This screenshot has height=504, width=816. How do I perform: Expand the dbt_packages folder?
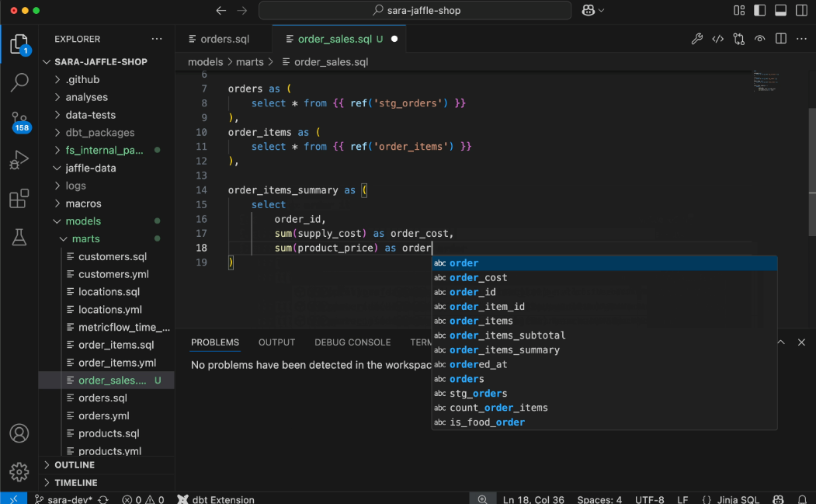pyautogui.click(x=106, y=133)
